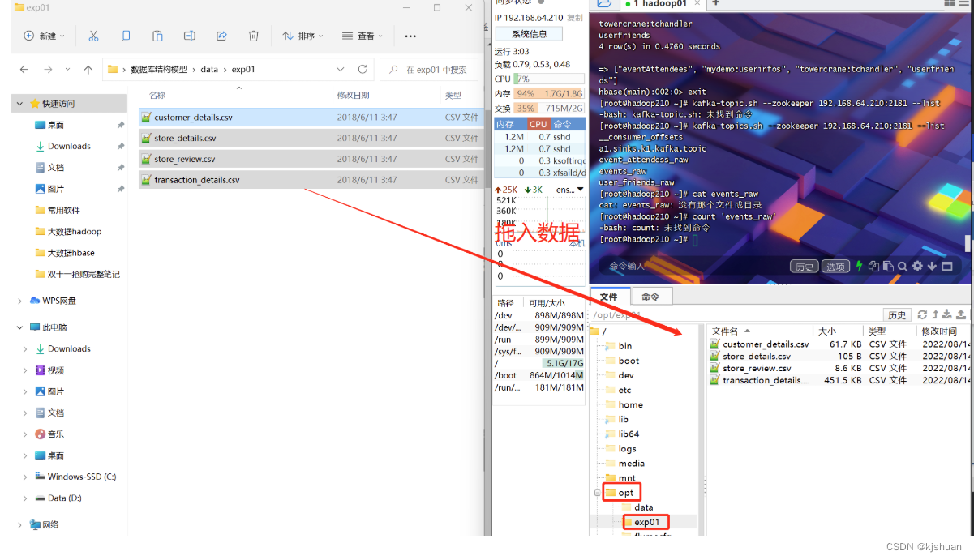Click the Cut scissors icon in Explorer toolbar
This screenshot has height=560, width=974.
93,36
